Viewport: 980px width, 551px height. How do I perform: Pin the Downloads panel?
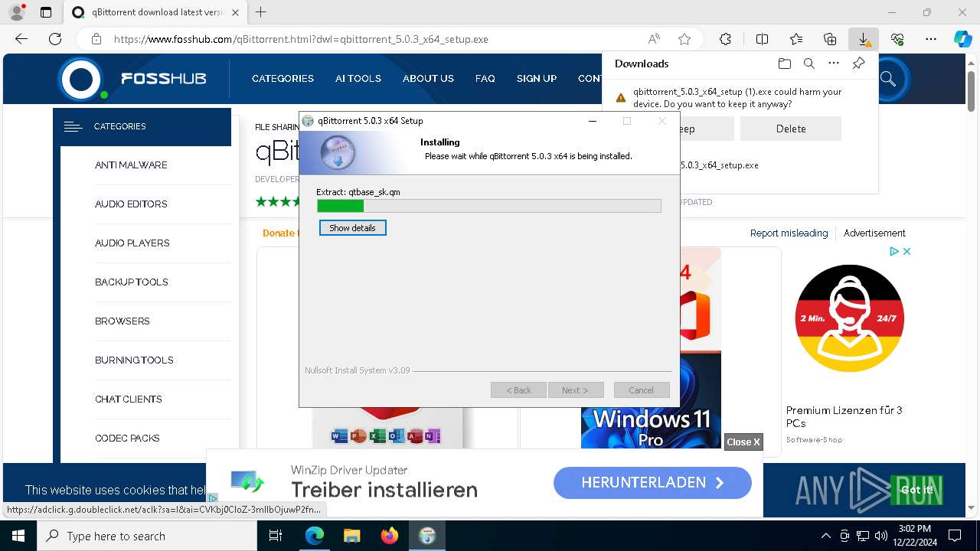tap(859, 64)
